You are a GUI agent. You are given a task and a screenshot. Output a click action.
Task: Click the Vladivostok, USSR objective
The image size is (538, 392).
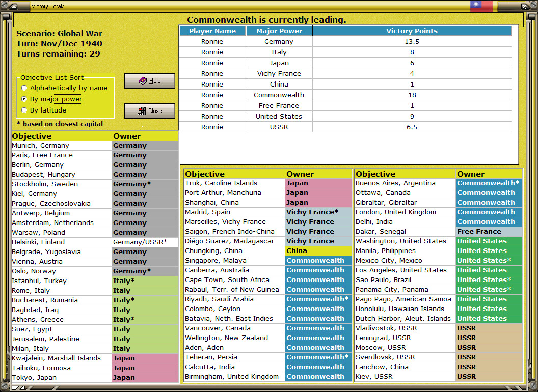[x=405, y=328]
